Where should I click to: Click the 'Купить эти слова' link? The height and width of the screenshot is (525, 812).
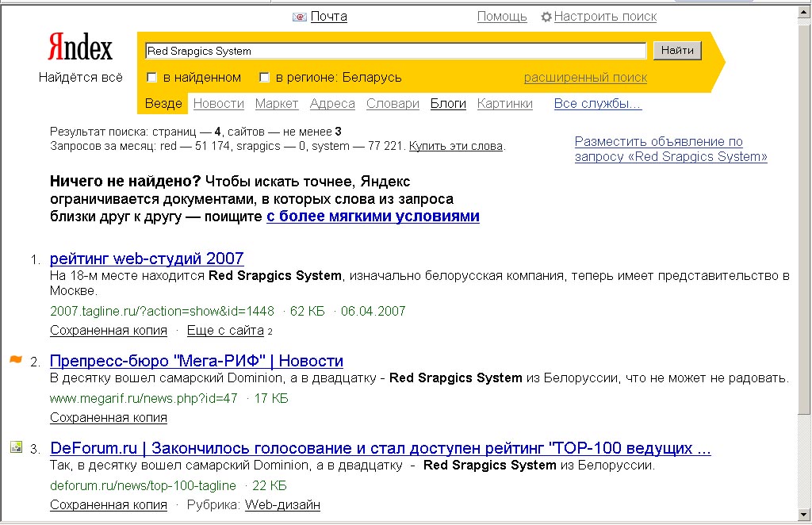pyautogui.click(x=456, y=146)
